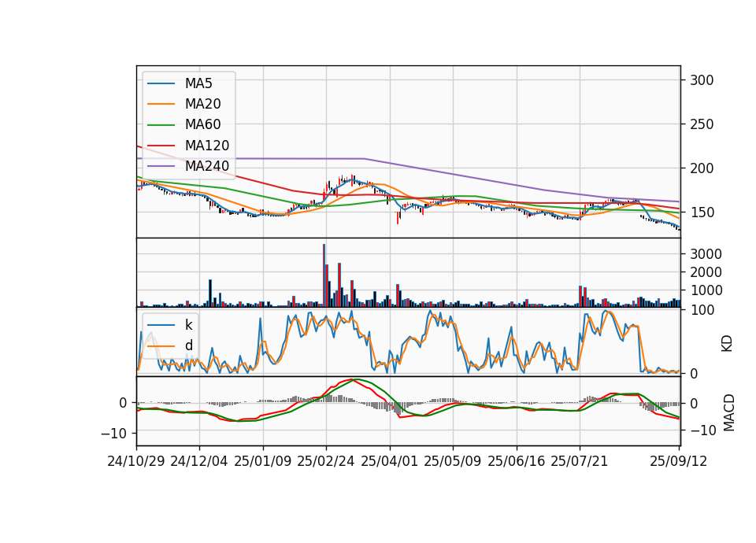
Task: Click the 200 price axis tick label
Action: point(702,168)
